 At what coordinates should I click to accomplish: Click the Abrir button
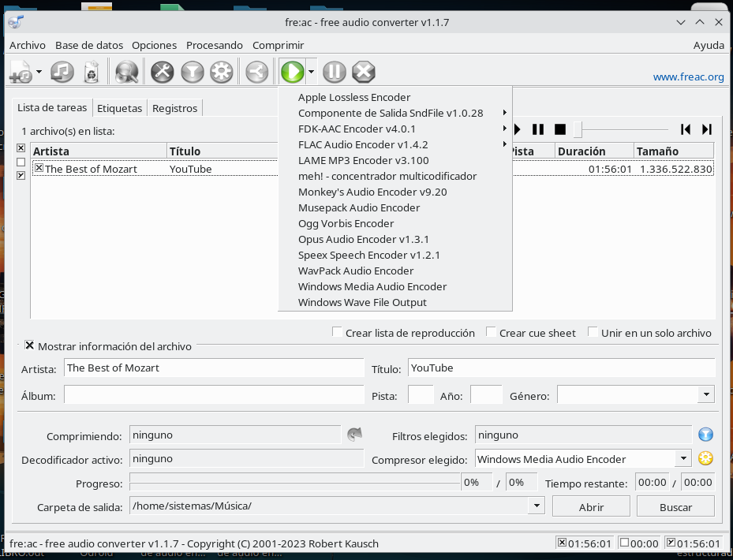591,506
